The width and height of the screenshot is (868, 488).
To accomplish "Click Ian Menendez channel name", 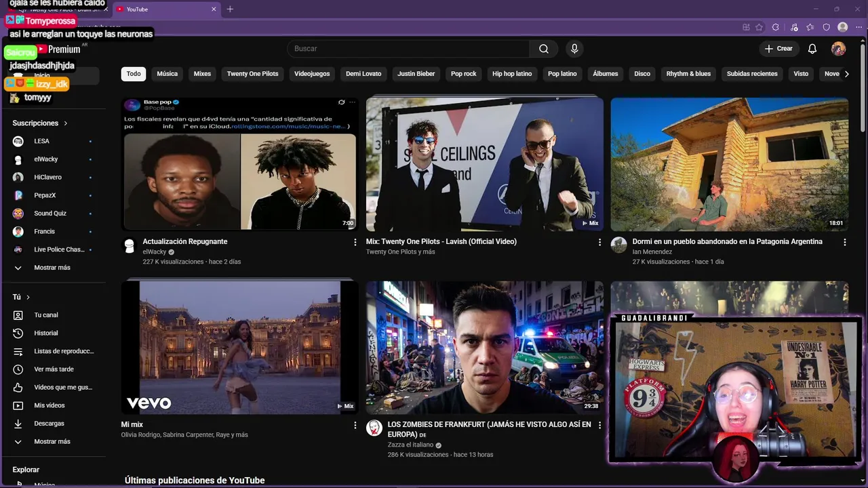I will point(652,252).
